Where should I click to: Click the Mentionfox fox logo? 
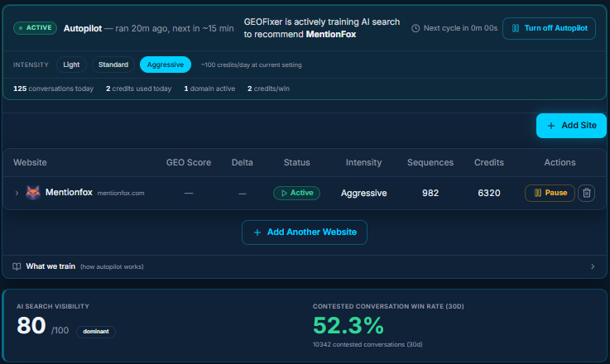[33, 193]
